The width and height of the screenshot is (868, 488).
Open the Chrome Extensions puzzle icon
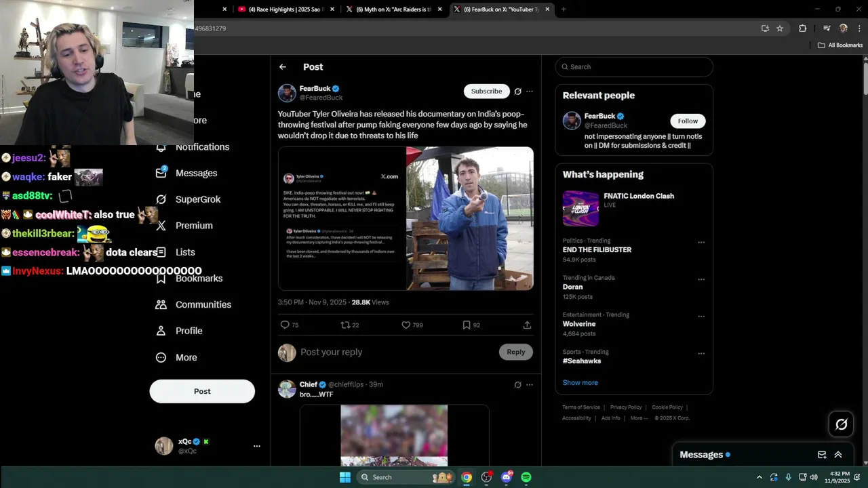803,28
